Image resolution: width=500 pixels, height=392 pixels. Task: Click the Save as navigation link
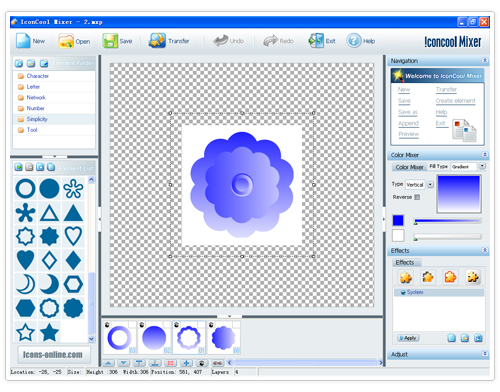pyautogui.click(x=408, y=112)
